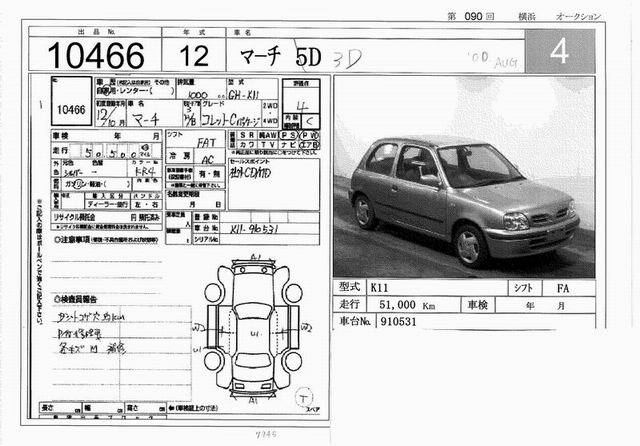Click the printed chassis number 910531
The width and height of the screenshot is (640, 446).
tap(398, 322)
